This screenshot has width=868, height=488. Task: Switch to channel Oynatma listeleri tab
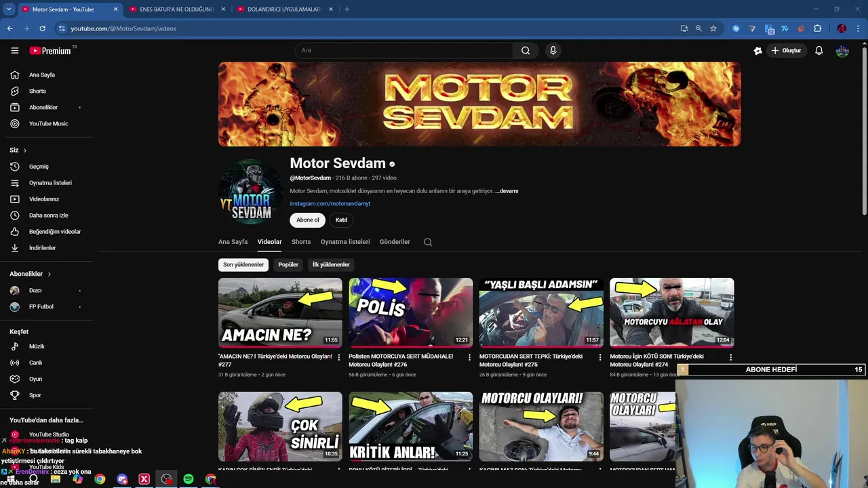345,242
